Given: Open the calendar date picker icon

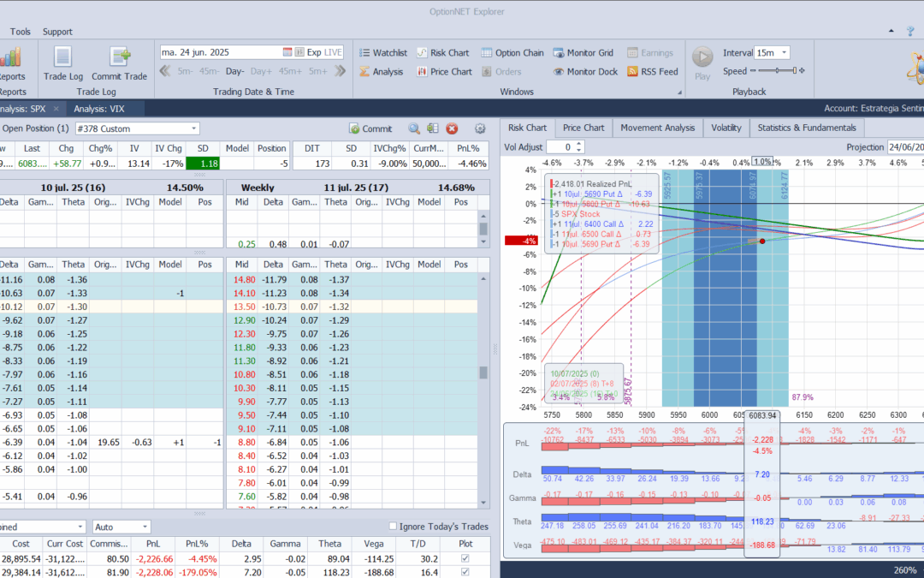Looking at the screenshot, I should click(287, 52).
